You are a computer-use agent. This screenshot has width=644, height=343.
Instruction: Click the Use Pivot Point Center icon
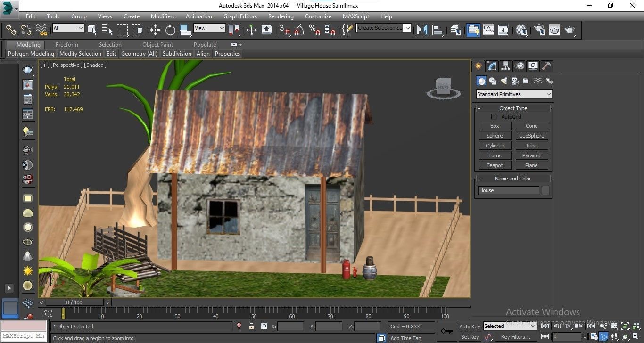point(234,30)
